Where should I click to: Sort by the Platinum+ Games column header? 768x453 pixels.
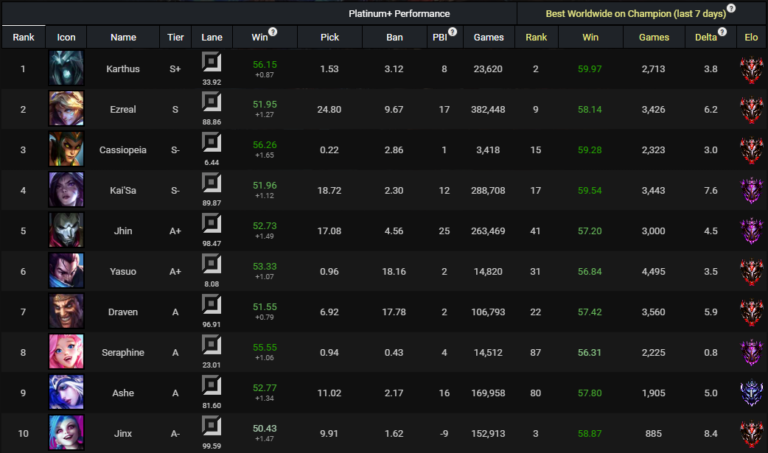[x=488, y=38]
